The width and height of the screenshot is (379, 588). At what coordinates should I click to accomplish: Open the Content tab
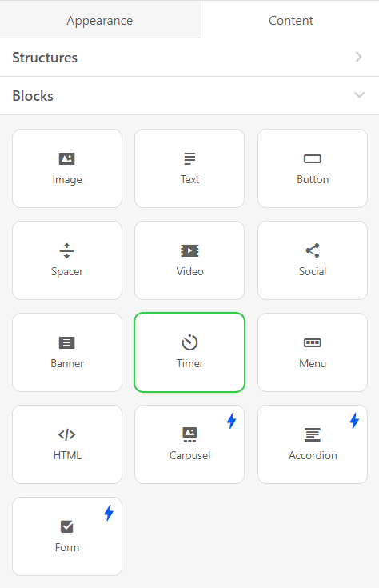click(290, 20)
